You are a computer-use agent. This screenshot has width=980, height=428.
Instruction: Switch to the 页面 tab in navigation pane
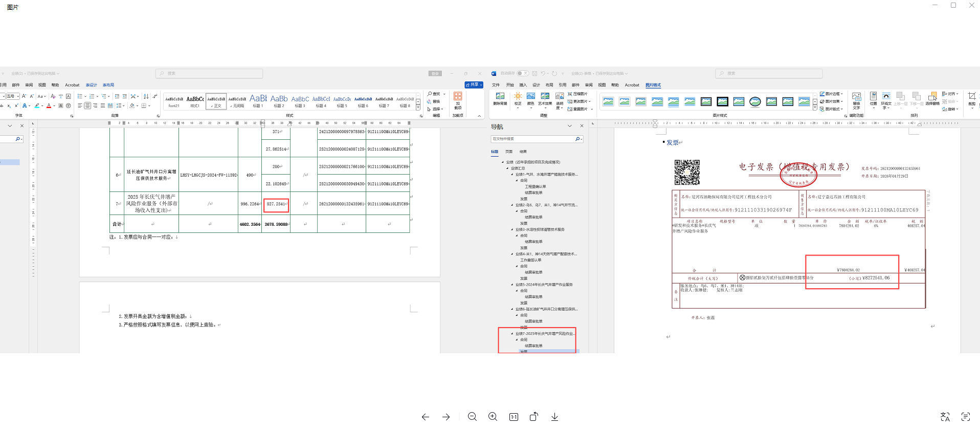tap(508, 152)
